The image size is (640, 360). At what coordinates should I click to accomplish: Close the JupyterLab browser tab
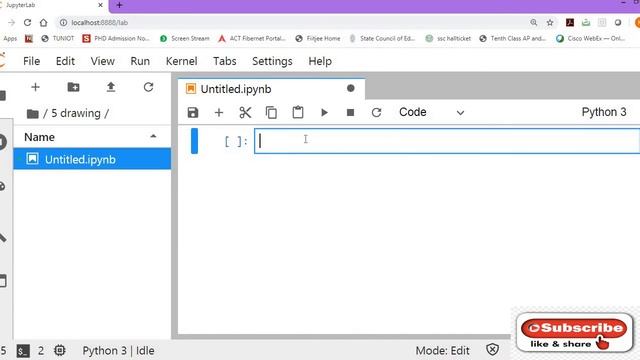(x=100, y=5)
